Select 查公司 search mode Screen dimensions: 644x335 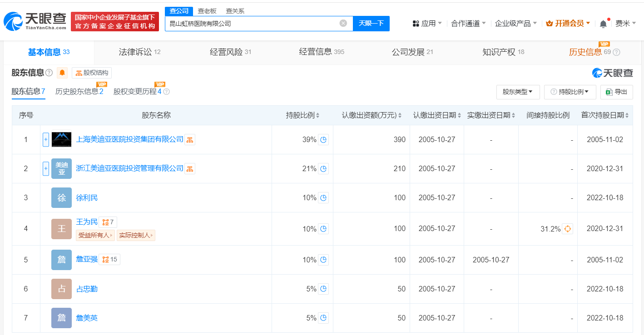[x=179, y=11]
